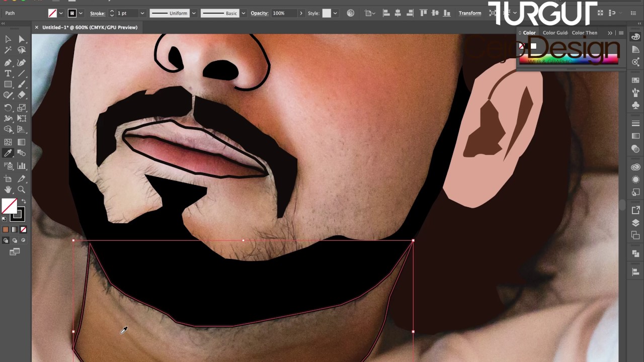Image resolution: width=644 pixels, height=362 pixels.
Task: Enable Draw Behind mode
Action: [x=15, y=240]
